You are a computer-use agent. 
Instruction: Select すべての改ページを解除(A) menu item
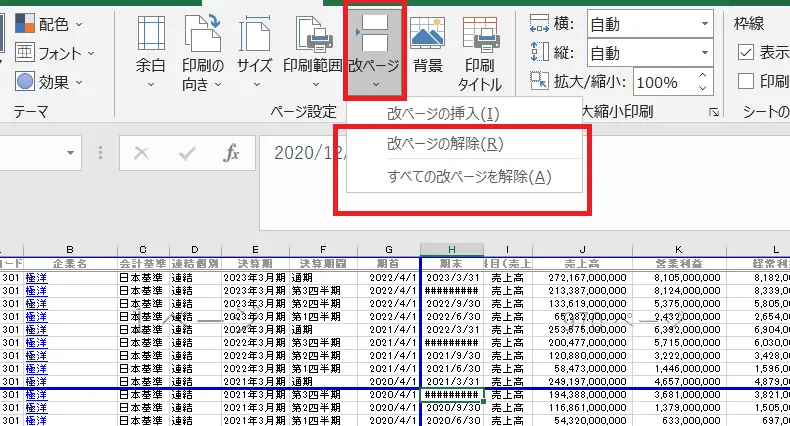[468, 177]
